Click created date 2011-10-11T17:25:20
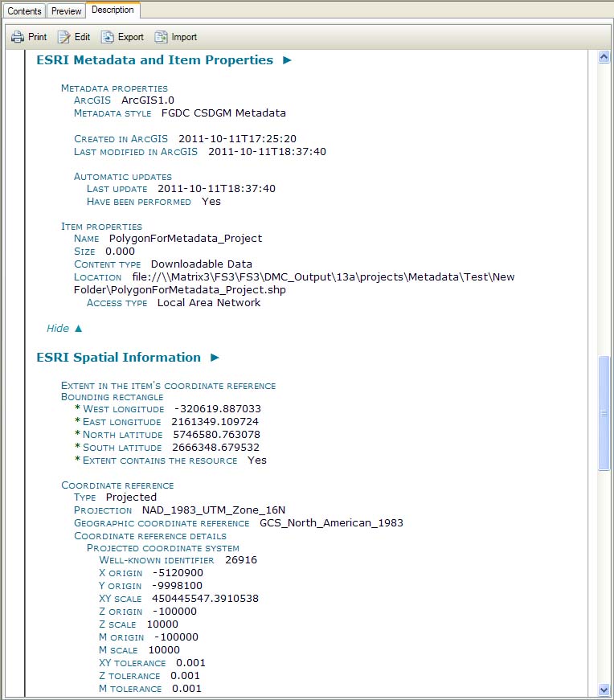 (x=237, y=139)
